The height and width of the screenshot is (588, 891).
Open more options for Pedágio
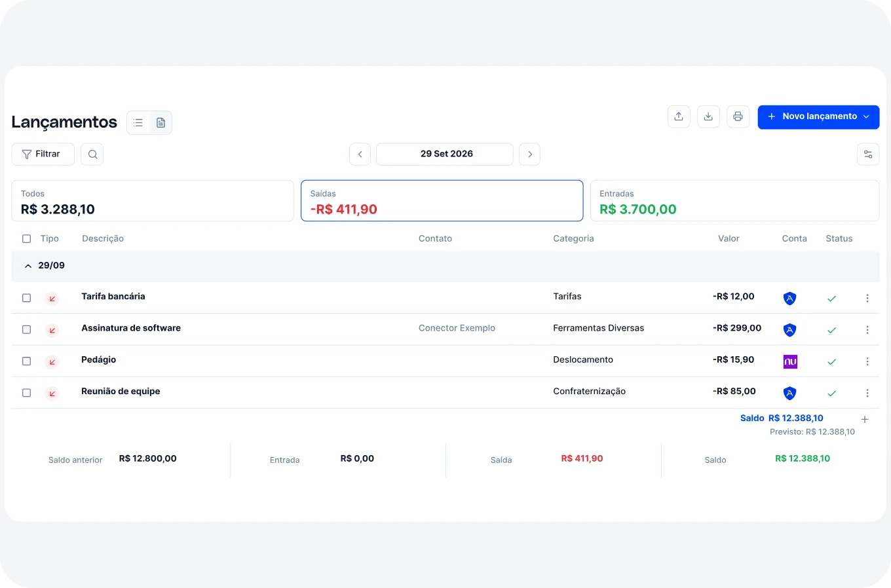tap(867, 361)
